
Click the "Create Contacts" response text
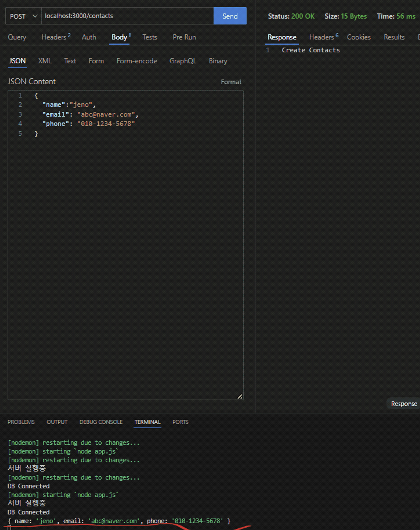pyautogui.click(x=311, y=50)
